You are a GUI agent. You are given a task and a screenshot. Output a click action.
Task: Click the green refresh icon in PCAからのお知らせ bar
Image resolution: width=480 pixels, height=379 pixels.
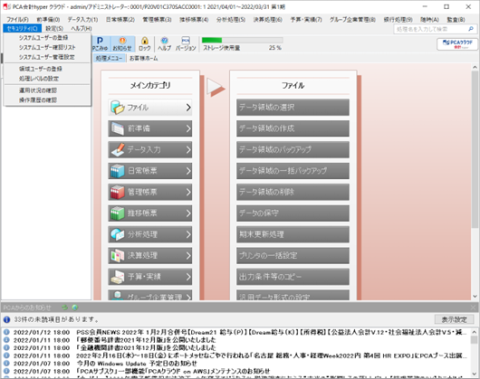(x=65, y=307)
